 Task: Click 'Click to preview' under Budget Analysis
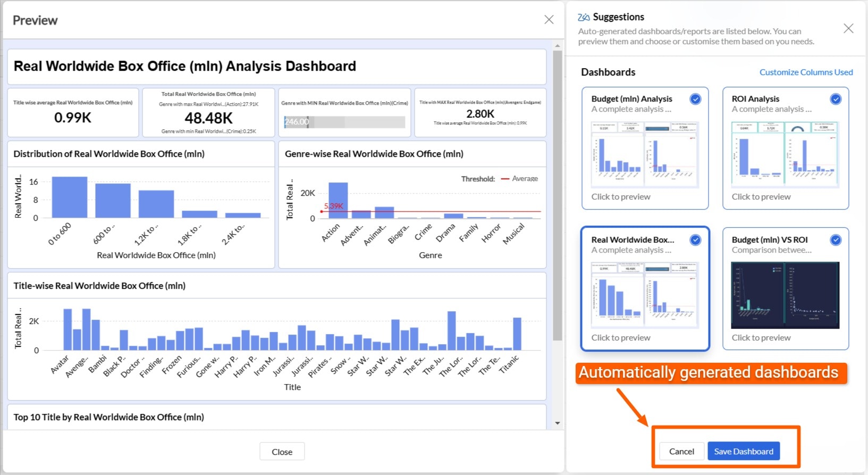pyautogui.click(x=620, y=197)
